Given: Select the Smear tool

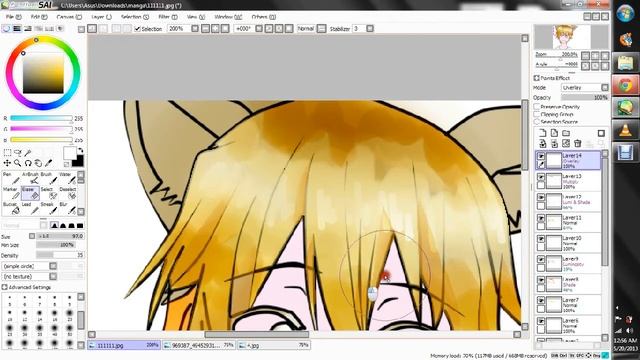Looking at the screenshot, I should (x=49, y=208).
